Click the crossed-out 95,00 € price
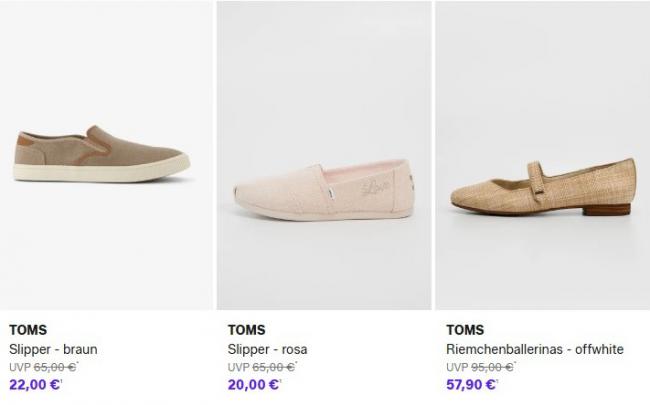Viewport: 650px width, 405px height. tap(491, 367)
